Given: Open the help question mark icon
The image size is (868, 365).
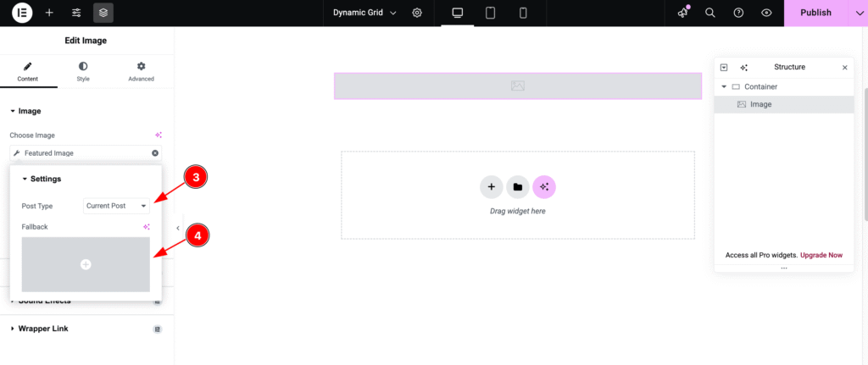Looking at the screenshot, I should tap(738, 13).
